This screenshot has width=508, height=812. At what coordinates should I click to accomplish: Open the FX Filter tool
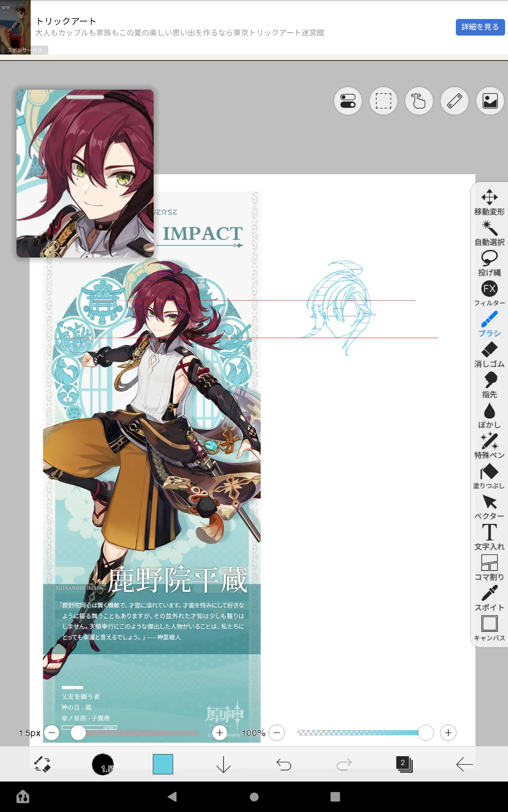tap(489, 294)
